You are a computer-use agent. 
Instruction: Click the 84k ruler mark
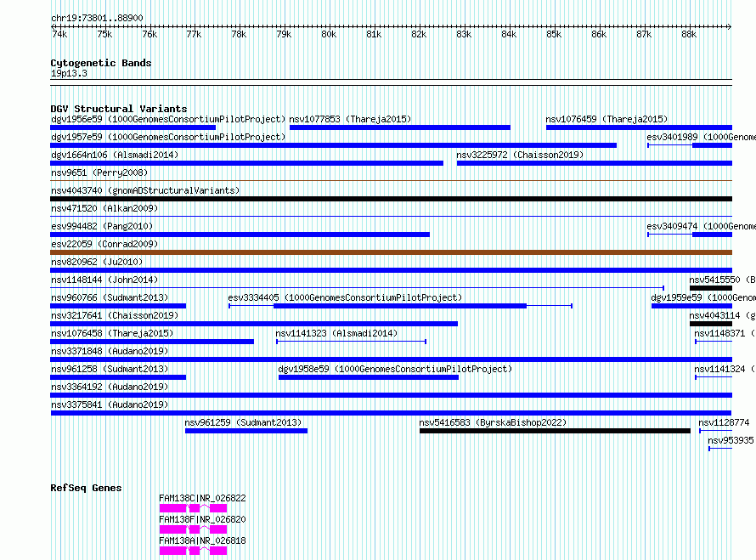coord(509,34)
